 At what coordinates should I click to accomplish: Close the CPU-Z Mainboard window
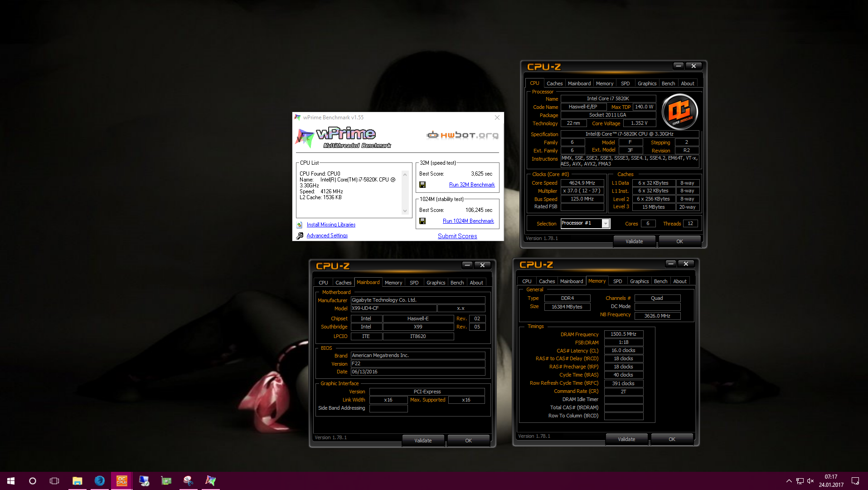483,265
